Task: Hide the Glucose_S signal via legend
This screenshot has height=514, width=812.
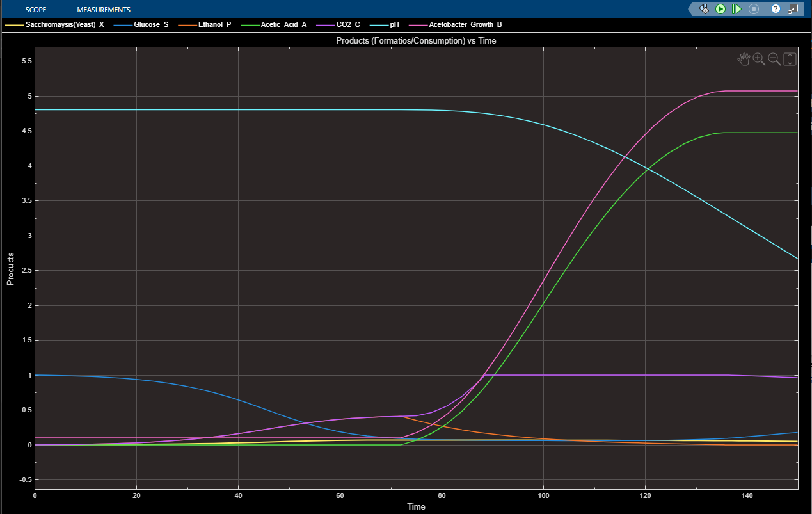Action: pyautogui.click(x=151, y=25)
